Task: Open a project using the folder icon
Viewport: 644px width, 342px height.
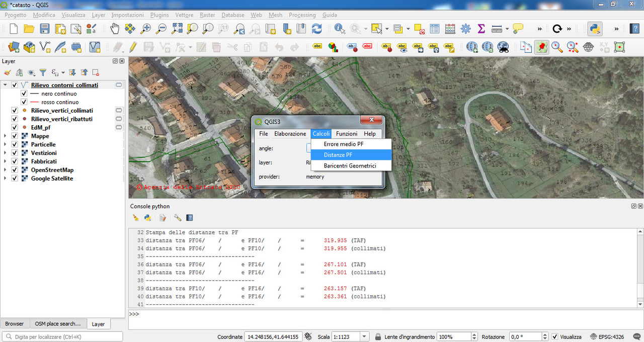Action: 29,29
